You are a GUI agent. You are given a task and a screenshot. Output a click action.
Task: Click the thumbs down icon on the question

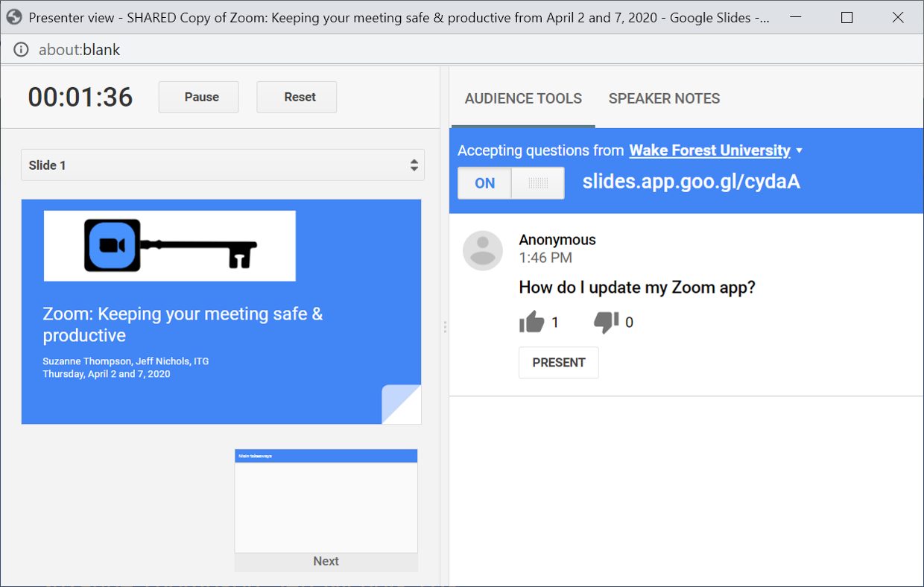(x=606, y=323)
